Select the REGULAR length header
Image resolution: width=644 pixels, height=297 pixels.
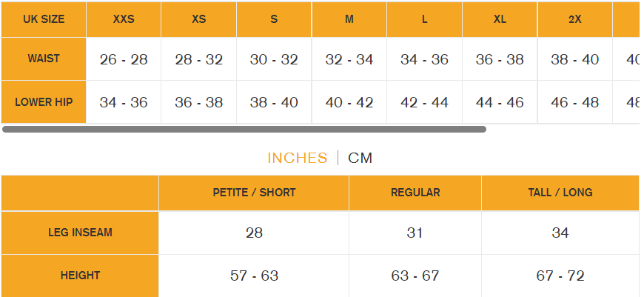(x=415, y=193)
